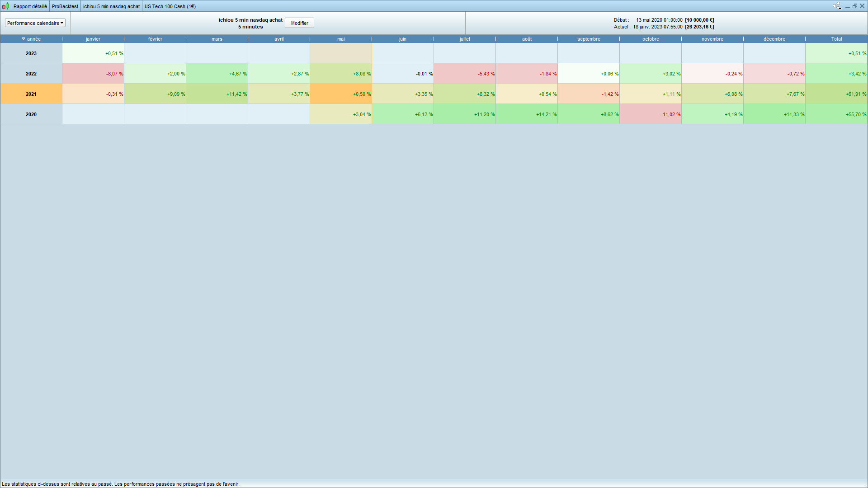Image resolution: width=868 pixels, height=488 pixels.
Task: Select the ProBacktest tab
Action: (x=65, y=6)
